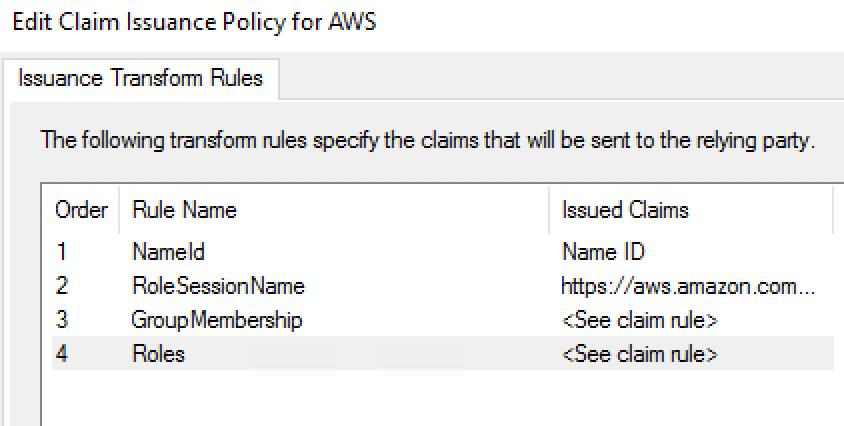Click the Rule Name column header
This screenshot has width=844, height=426.
(184, 210)
